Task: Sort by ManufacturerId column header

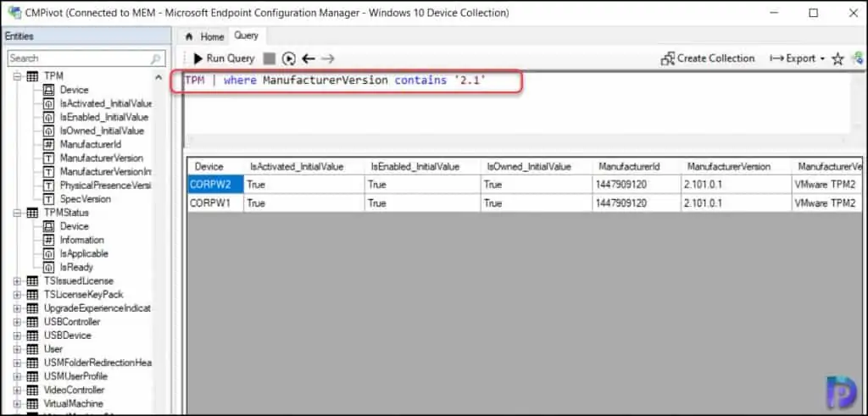Action: (636, 167)
